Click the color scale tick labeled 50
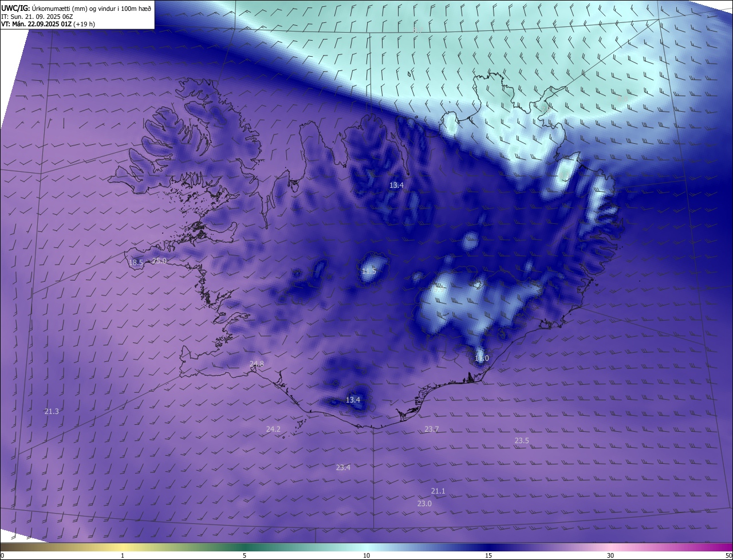This screenshot has width=733, height=560. point(728,555)
